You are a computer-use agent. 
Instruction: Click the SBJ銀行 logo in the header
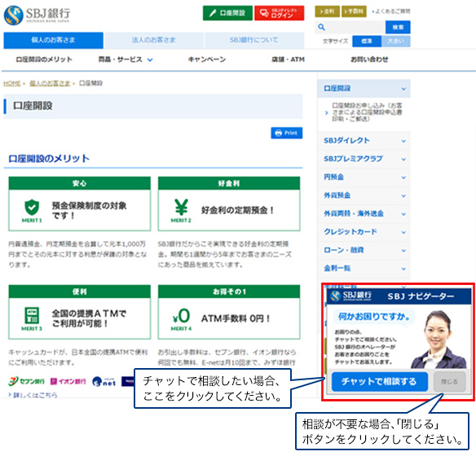click(x=37, y=15)
